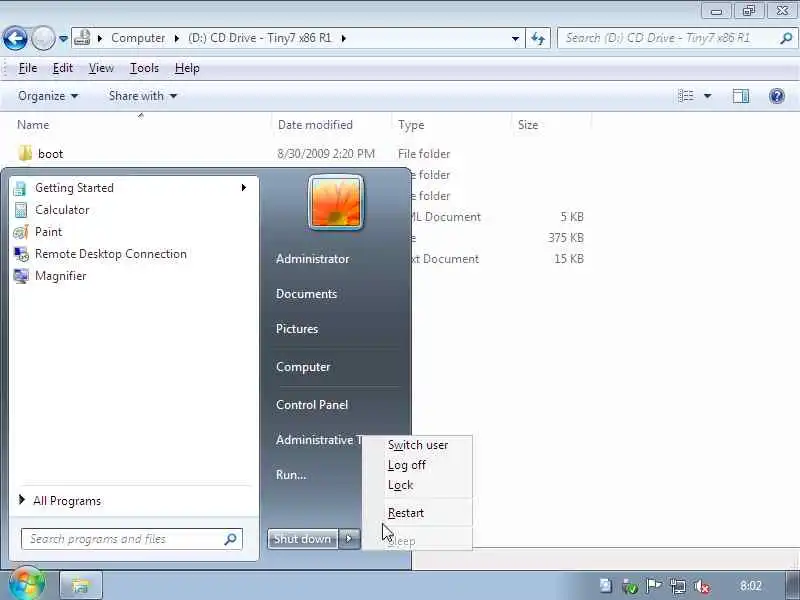This screenshot has width=800, height=600.
Task: Sort by Name column header
Action: pos(33,125)
